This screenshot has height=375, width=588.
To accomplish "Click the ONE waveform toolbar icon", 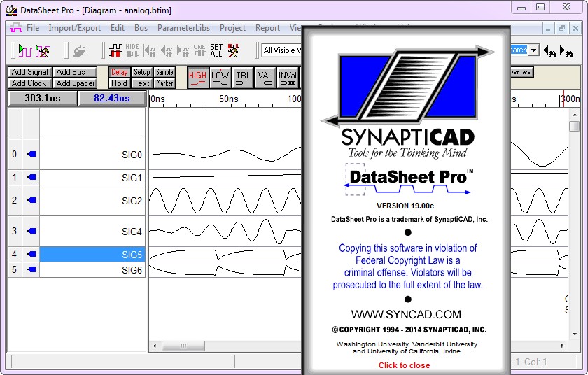I will (199, 50).
